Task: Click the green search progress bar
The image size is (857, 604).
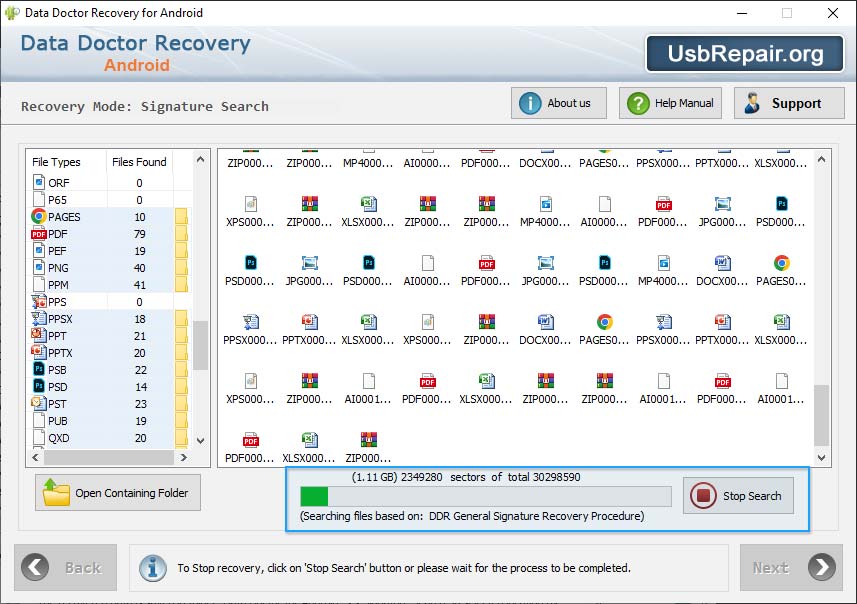Action: click(x=485, y=496)
